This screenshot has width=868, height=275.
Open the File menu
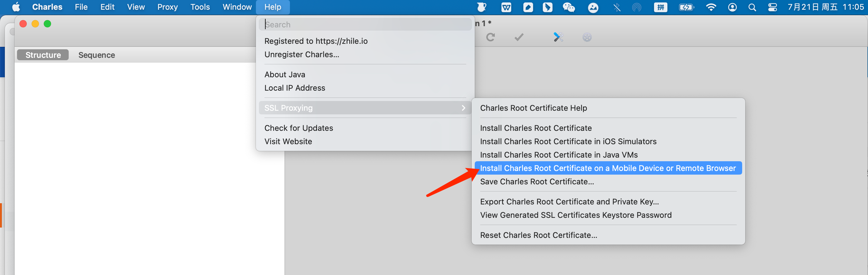pyautogui.click(x=81, y=7)
